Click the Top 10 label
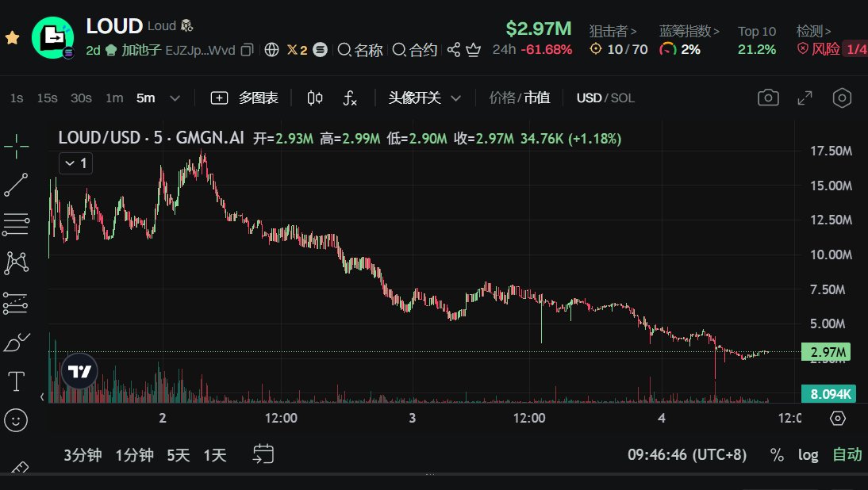868x490 pixels. click(x=757, y=31)
